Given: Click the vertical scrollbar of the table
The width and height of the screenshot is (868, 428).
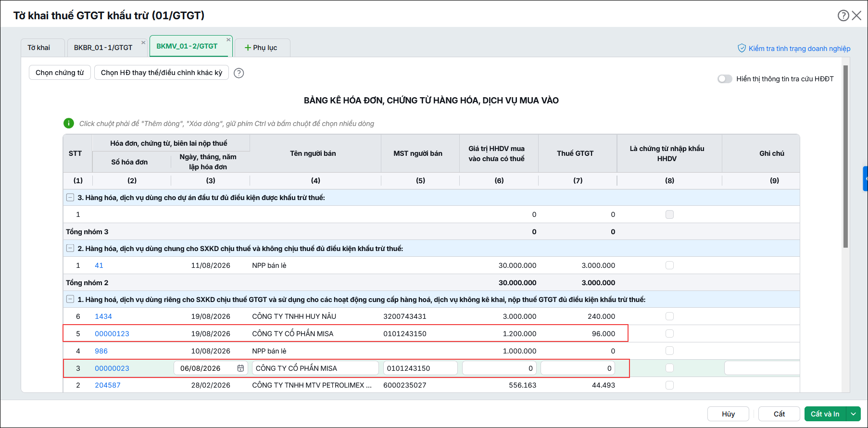Looking at the screenshot, I should point(845,157).
